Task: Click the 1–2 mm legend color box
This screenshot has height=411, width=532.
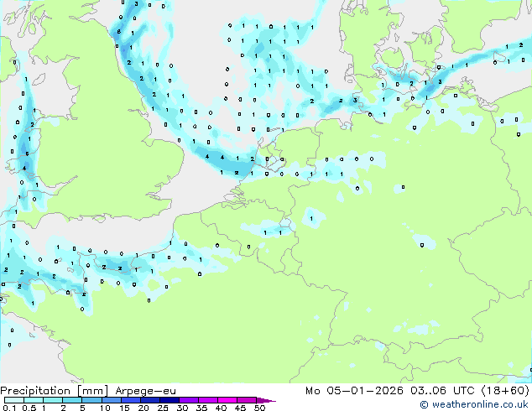Action: (x=53, y=400)
